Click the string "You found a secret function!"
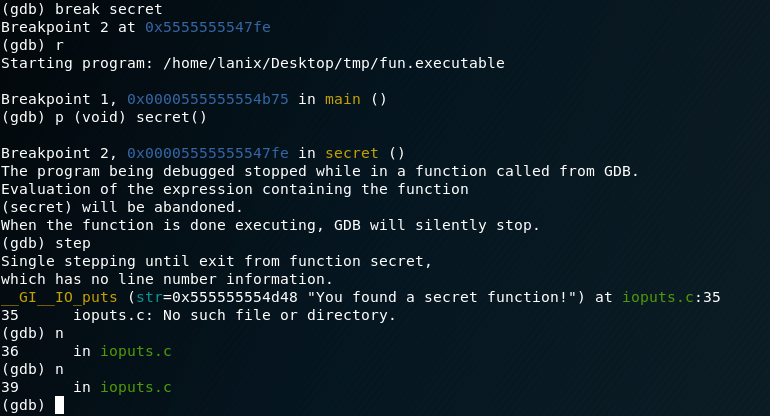Image resolution: width=770 pixels, height=416 pixels. pyautogui.click(x=446, y=297)
